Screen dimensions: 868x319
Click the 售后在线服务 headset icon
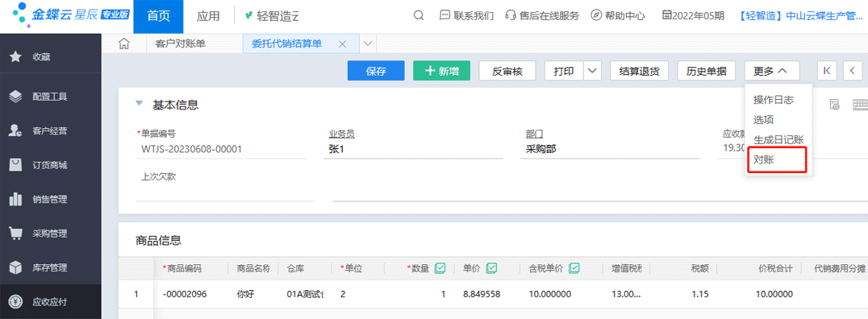(x=511, y=15)
